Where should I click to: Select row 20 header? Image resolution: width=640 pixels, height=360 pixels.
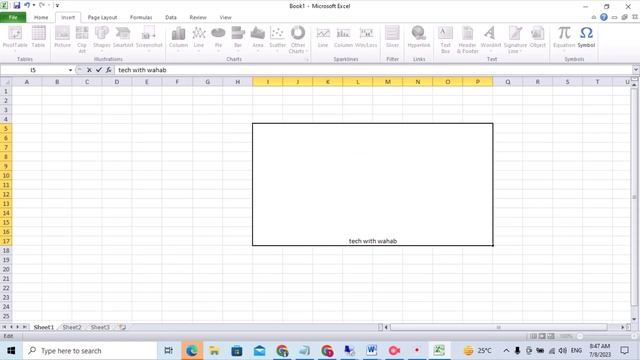(x=6, y=269)
